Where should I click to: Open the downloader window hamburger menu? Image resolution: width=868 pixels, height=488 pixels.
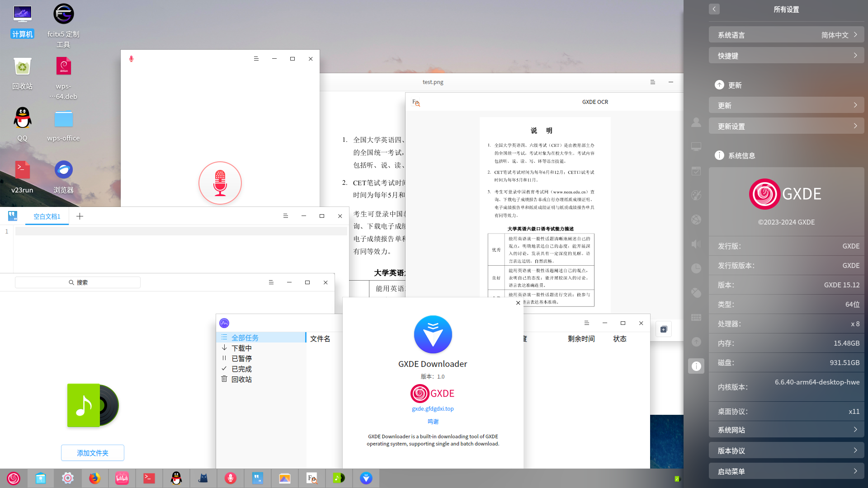587,323
